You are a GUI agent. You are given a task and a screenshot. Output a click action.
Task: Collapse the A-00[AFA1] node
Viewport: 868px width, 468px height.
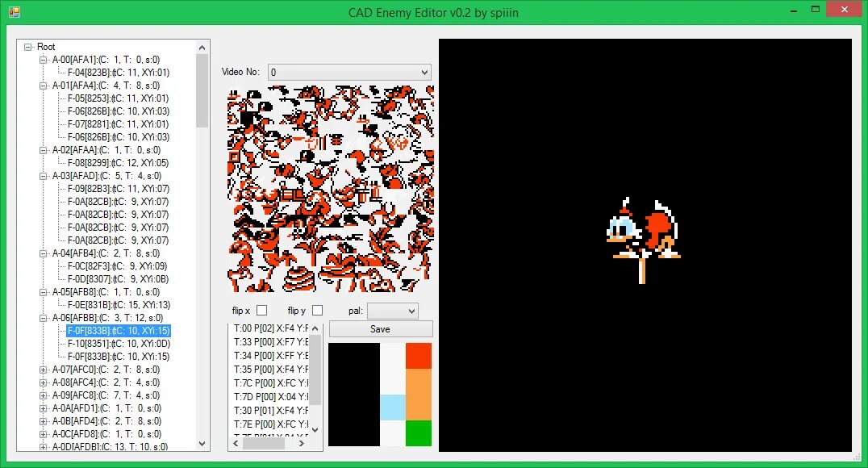[x=44, y=60]
